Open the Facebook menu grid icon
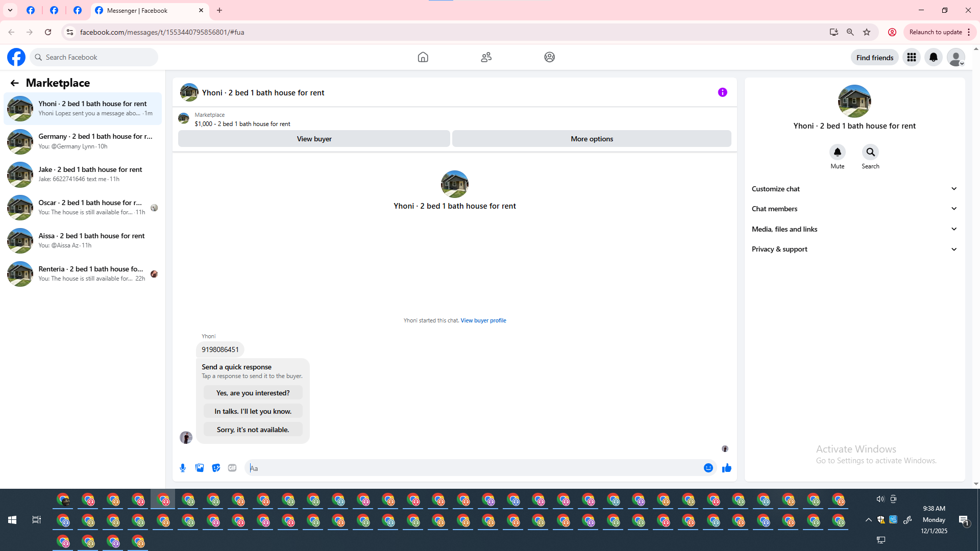980x551 pixels. pos(911,57)
